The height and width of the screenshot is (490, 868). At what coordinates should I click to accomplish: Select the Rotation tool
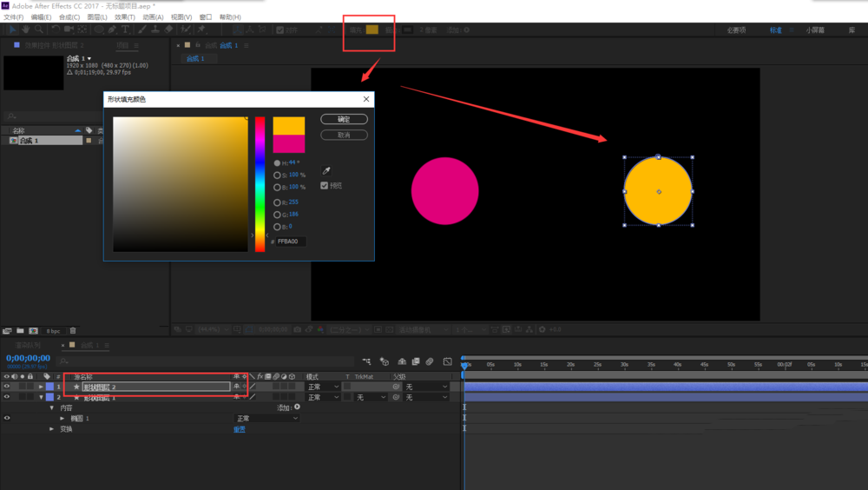pos(56,30)
